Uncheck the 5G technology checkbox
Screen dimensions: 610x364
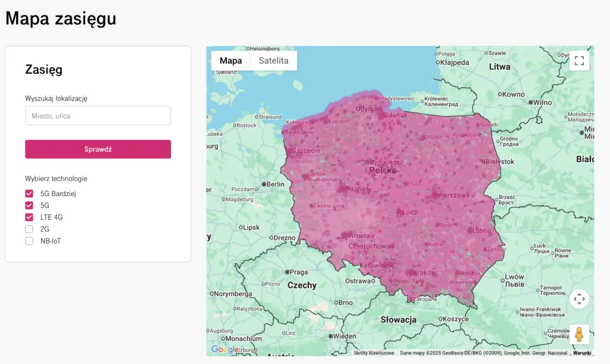point(29,206)
